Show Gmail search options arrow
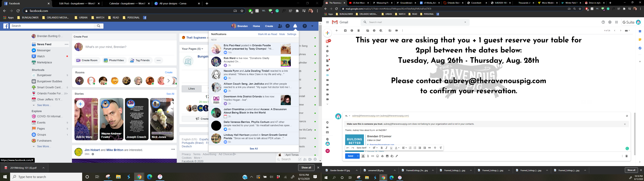644x181 pixels. [x=465, y=22]
